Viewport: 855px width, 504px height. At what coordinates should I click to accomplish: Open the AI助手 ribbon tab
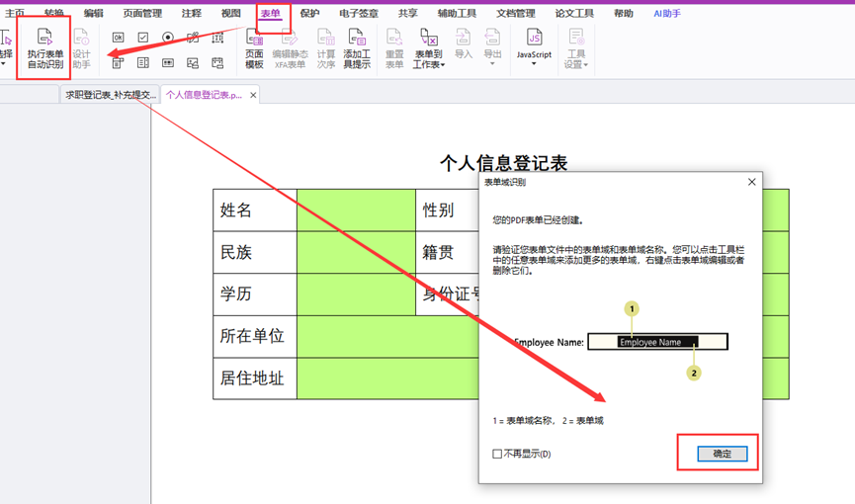[667, 14]
